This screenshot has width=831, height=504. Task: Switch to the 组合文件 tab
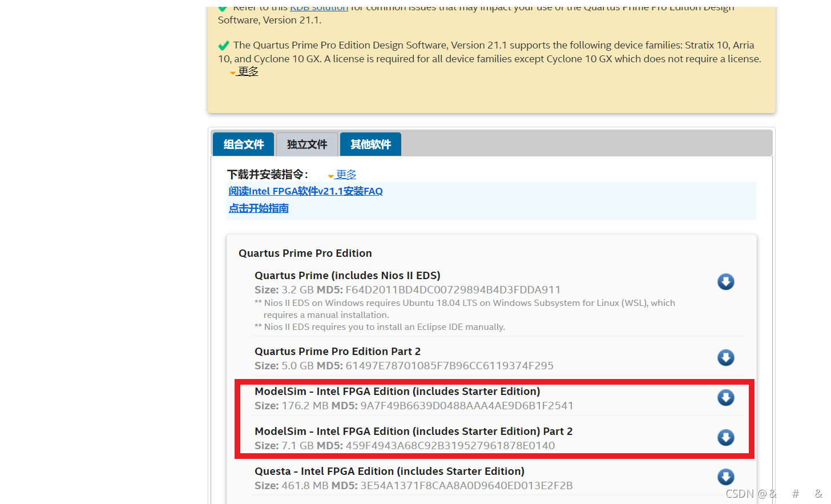point(243,144)
